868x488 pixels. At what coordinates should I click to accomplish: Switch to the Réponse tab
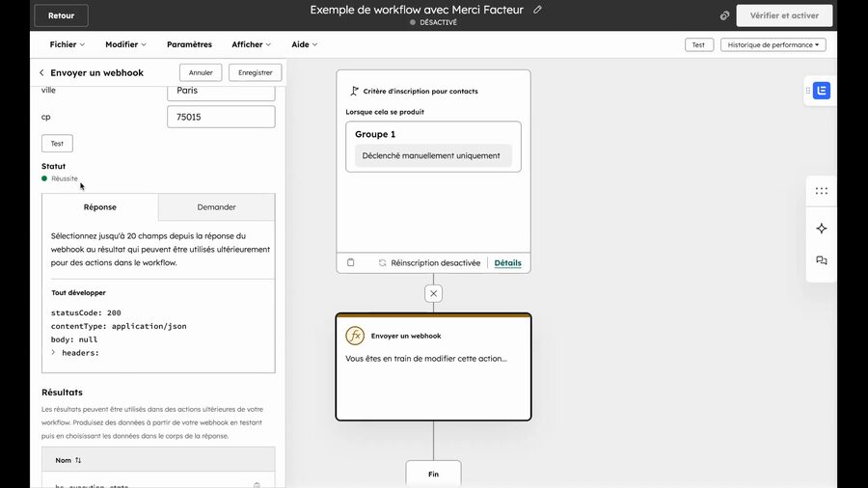100,207
